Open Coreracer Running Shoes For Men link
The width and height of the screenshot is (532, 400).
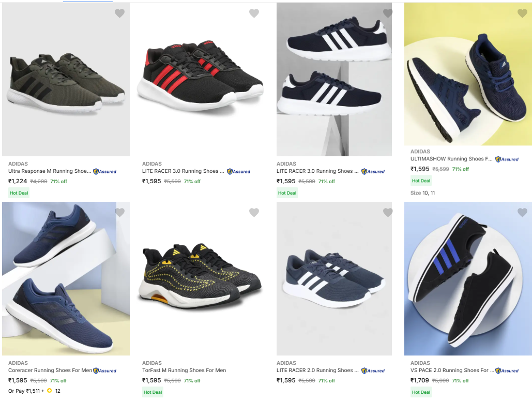pyautogui.click(x=50, y=371)
